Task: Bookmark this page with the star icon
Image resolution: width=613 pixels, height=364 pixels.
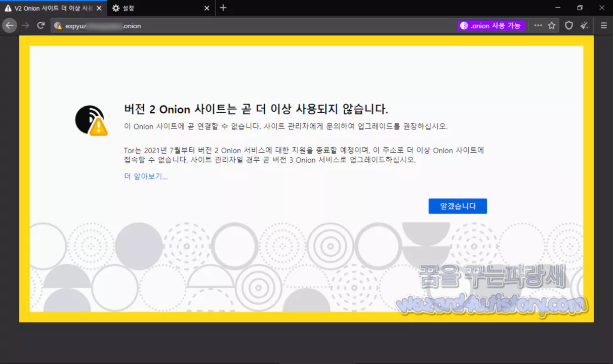Action: tap(551, 25)
